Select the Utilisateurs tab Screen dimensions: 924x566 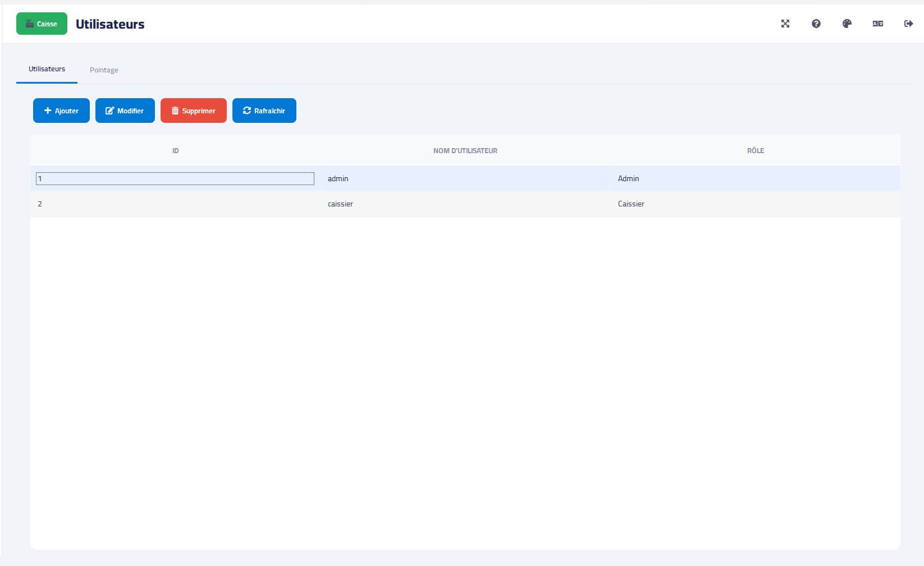tap(47, 69)
